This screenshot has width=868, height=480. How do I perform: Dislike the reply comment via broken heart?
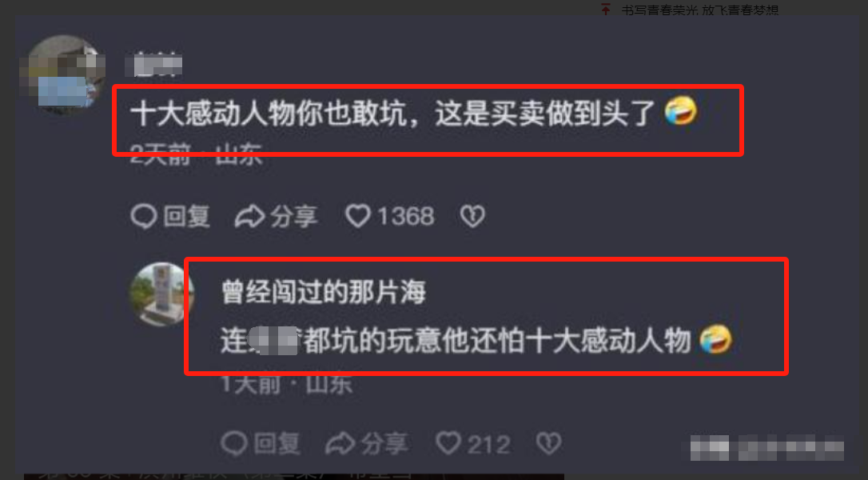[x=548, y=443]
